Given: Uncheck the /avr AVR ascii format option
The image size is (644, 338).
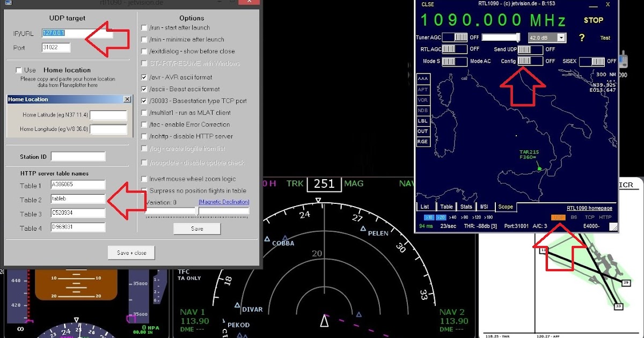Looking at the screenshot, I should tap(143, 76).
